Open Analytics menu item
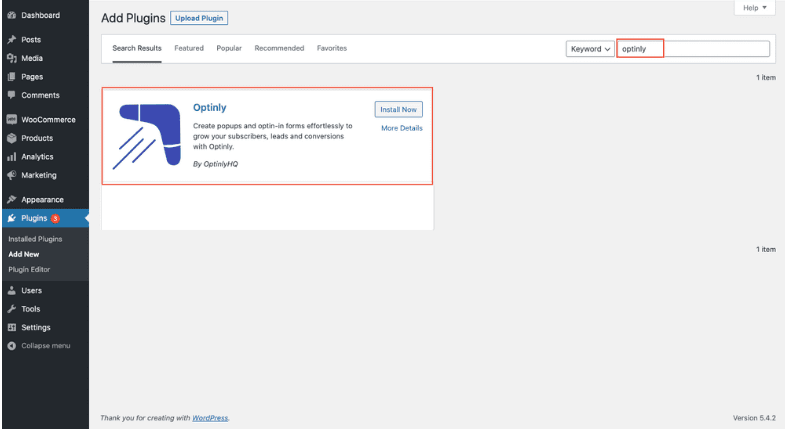The image size is (785, 429). [45, 157]
